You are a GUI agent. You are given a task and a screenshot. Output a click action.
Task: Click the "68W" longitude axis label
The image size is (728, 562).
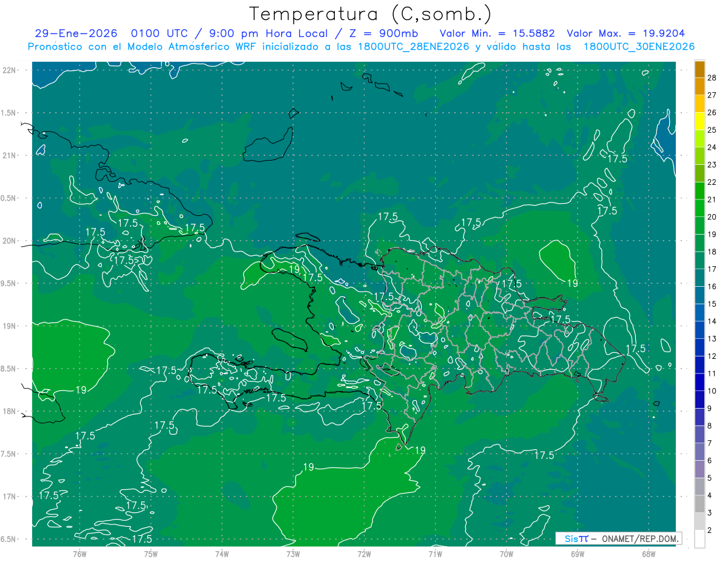pos(649,554)
